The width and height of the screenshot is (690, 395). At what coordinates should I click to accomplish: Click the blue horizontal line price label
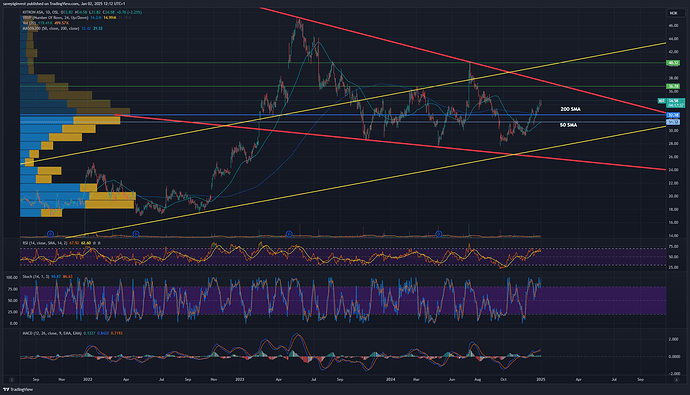click(673, 115)
